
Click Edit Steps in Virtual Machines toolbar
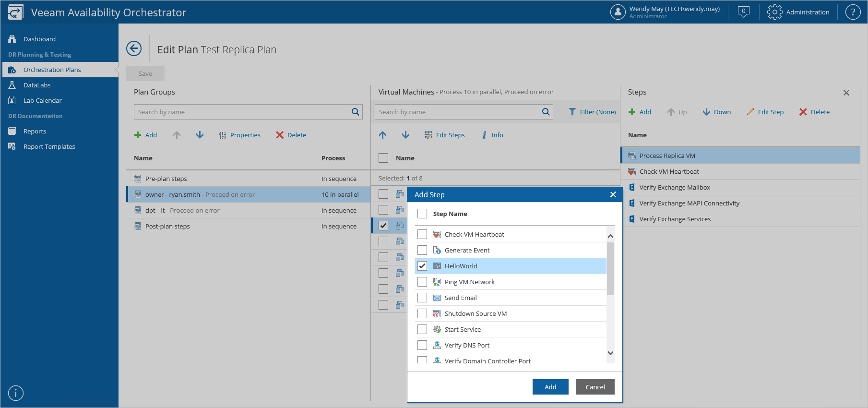[x=444, y=135]
